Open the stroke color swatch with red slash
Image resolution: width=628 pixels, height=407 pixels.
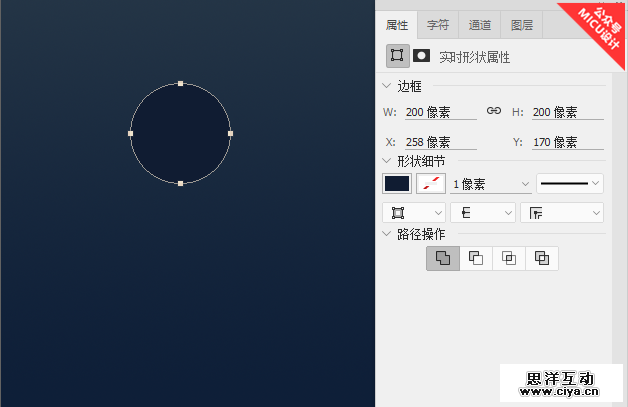point(431,183)
